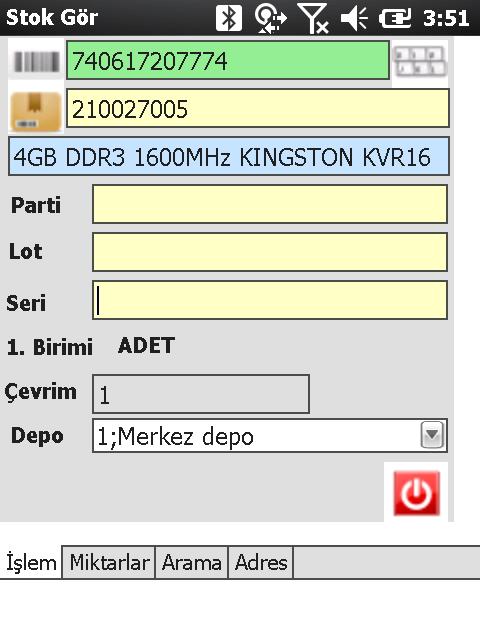The image size is (480, 640).
Task: Open the Adres tab
Action: (261, 562)
